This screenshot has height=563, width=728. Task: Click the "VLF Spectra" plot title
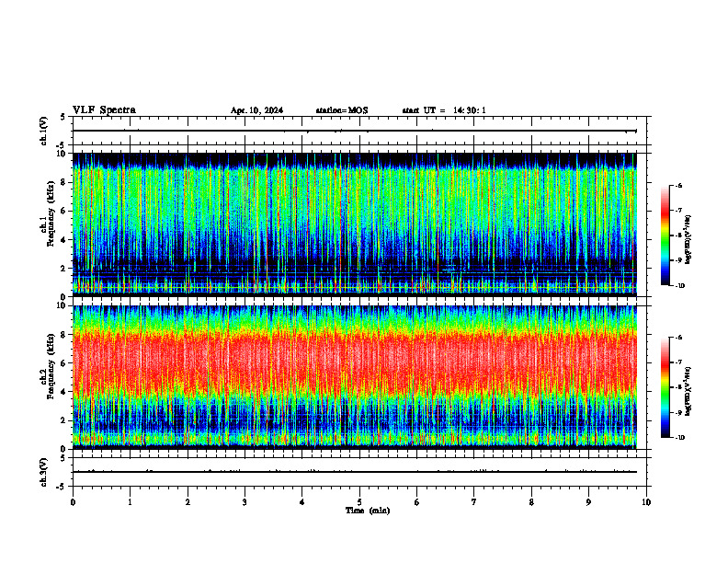pos(104,110)
